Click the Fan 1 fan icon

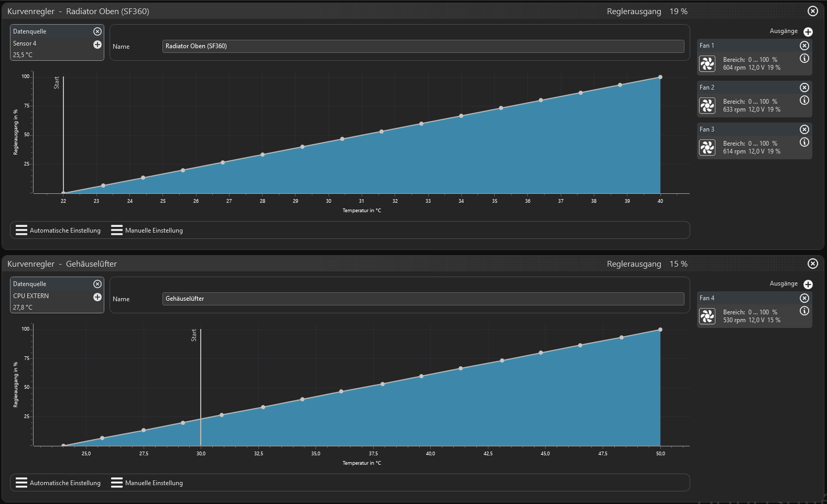708,64
